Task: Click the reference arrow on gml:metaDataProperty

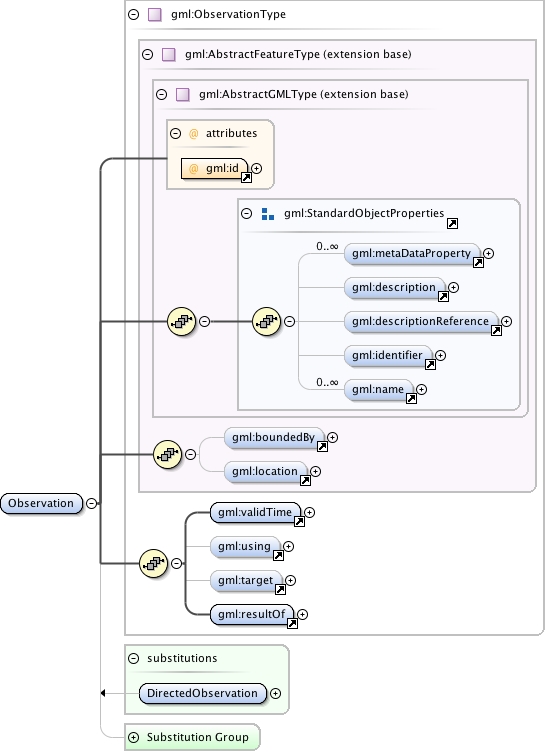Action: pos(478,262)
